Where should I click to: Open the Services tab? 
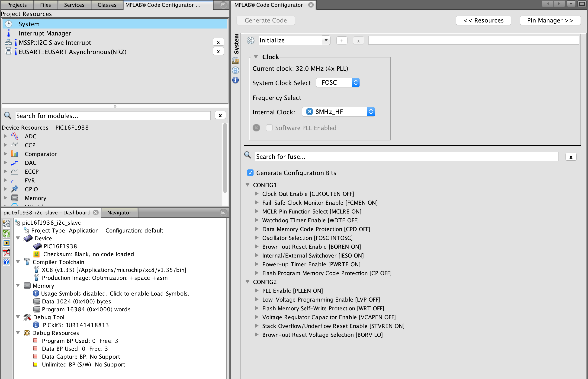click(74, 5)
